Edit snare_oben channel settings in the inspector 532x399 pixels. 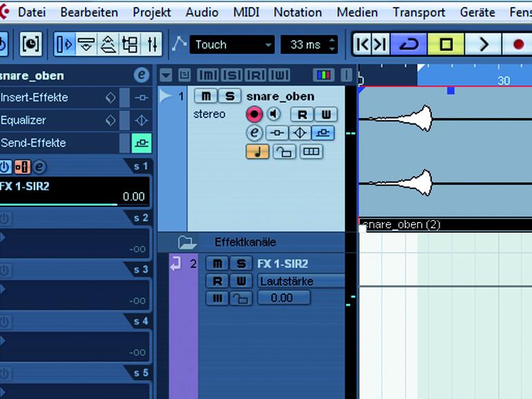tap(141, 75)
